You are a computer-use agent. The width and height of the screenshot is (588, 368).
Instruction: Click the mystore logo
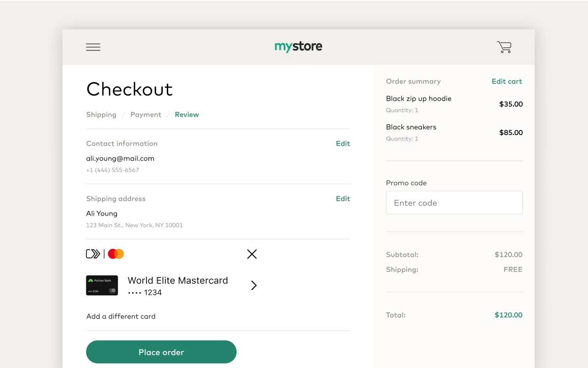(299, 46)
